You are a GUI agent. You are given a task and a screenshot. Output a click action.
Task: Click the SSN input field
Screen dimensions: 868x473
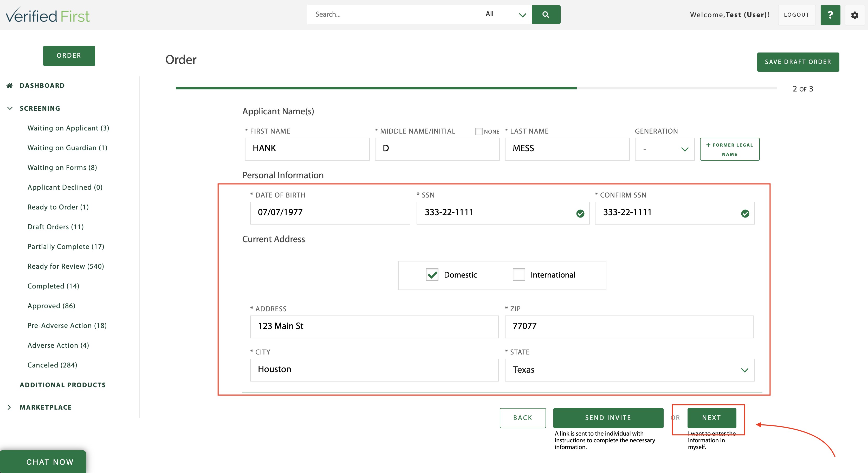503,213
